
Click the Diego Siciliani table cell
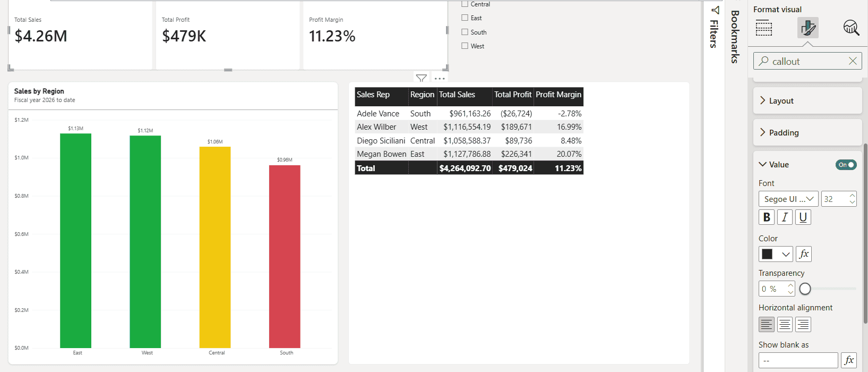click(x=381, y=141)
